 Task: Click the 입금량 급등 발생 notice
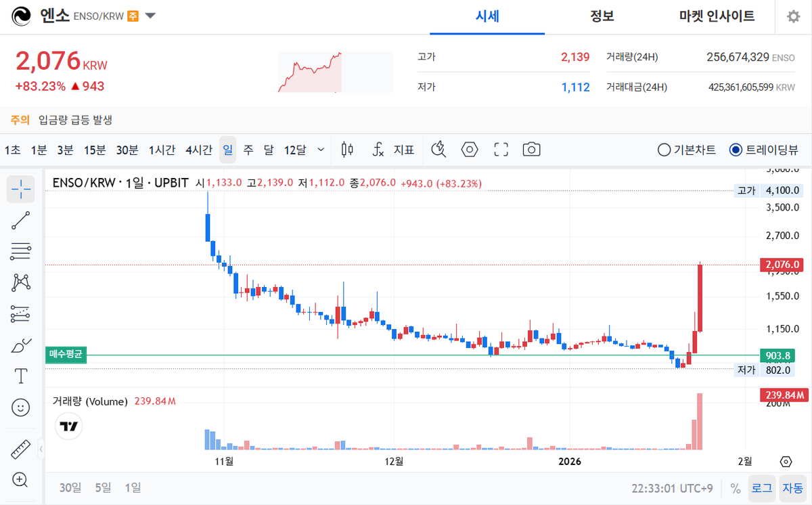[x=75, y=120]
